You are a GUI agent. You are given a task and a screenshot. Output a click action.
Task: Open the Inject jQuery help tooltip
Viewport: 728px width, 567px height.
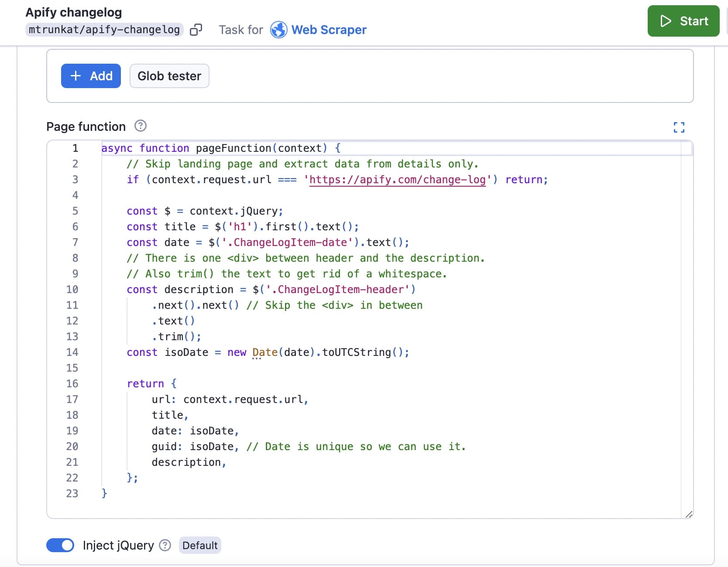coord(165,545)
